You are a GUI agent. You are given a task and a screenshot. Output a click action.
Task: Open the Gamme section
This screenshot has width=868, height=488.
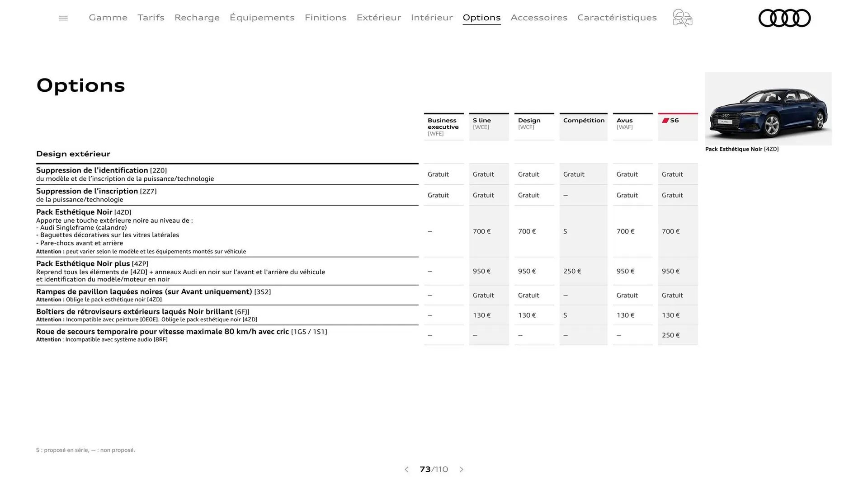click(108, 18)
